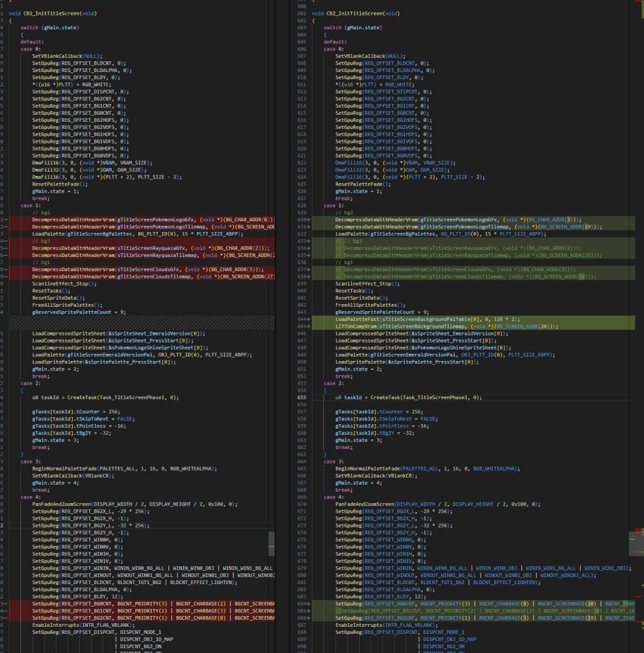Click the plus marker on line 684

(308, 603)
